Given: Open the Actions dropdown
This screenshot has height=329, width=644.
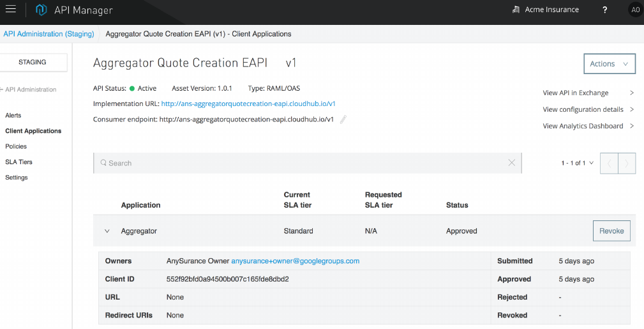Looking at the screenshot, I should [610, 64].
